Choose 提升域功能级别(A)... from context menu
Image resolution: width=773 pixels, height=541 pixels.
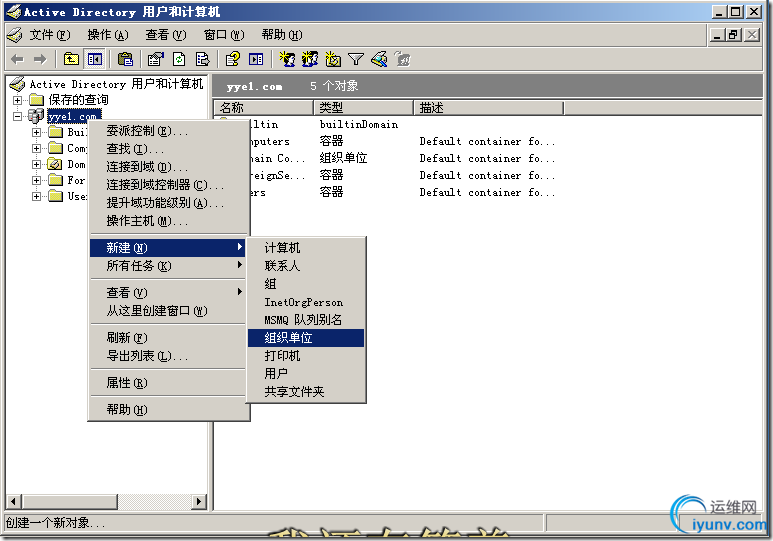[x=168, y=203]
